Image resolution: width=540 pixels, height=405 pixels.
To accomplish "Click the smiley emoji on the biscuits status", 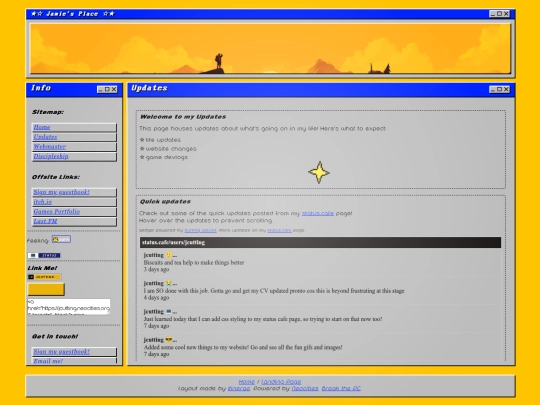I will point(168,255).
